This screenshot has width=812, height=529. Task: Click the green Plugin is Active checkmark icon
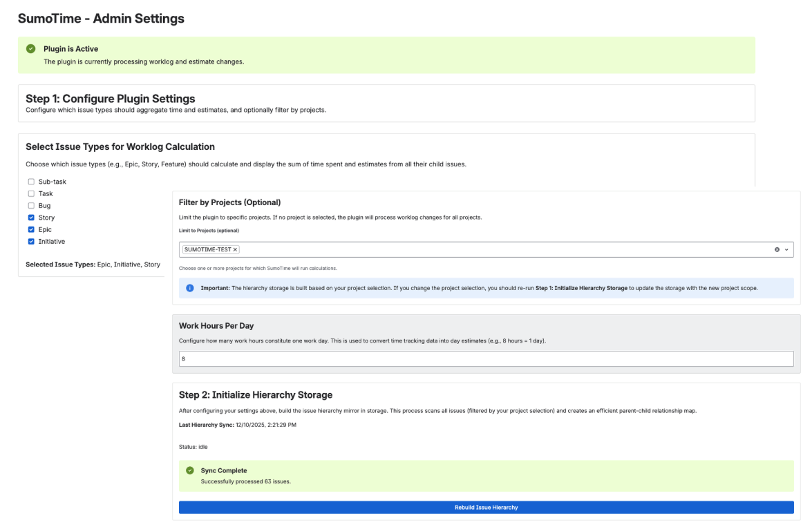click(30, 49)
